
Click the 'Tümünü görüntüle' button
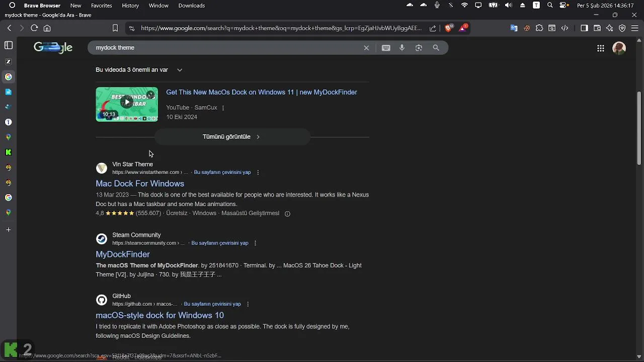pyautogui.click(x=232, y=137)
